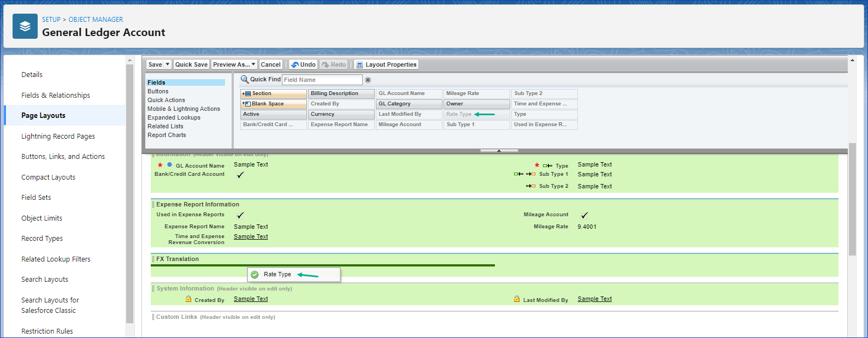Collapse the palette using the bottom handle arrow
The height and width of the screenshot is (338, 868).
[x=499, y=151]
